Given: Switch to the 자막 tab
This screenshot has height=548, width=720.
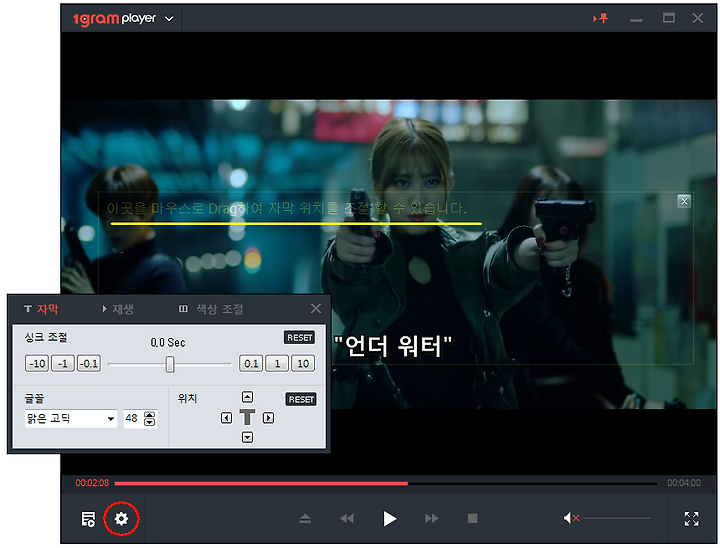Looking at the screenshot, I should coord(41,309).
